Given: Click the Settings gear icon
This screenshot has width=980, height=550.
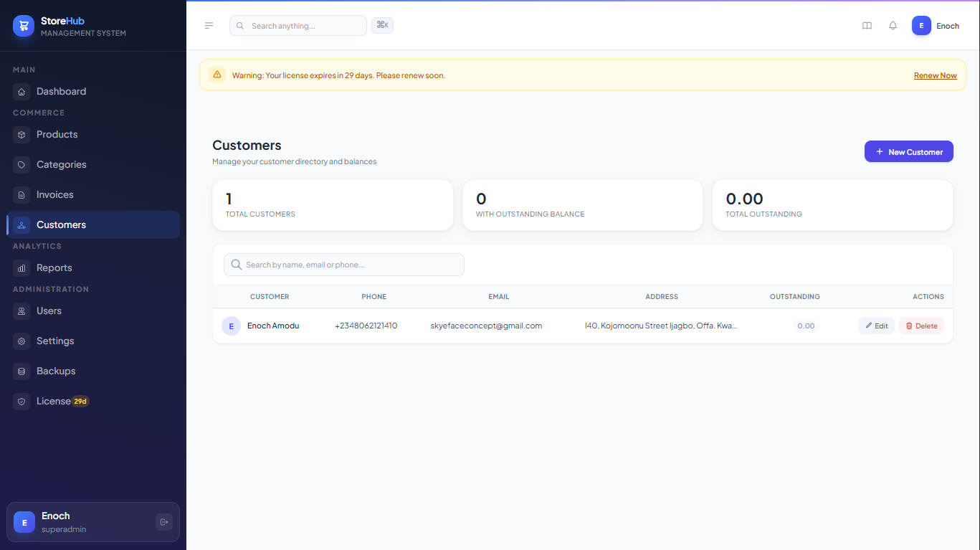Looking at the screenshot, I should pyautogui.click(x=22, y=341).
